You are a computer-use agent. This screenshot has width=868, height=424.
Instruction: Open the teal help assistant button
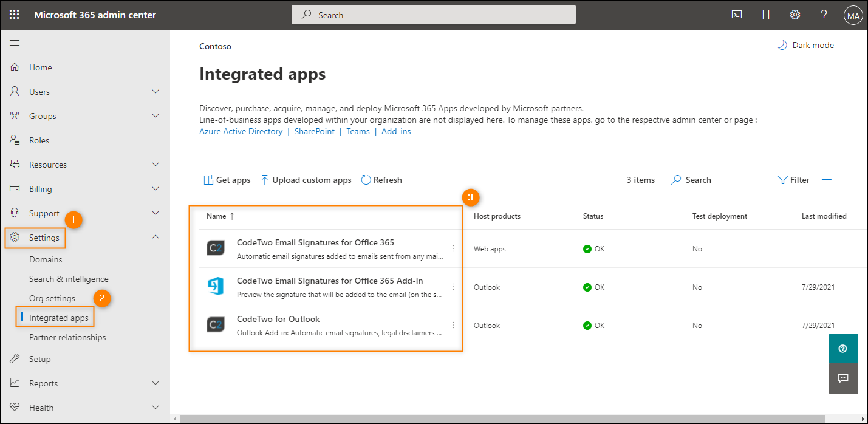click(843, 349)
